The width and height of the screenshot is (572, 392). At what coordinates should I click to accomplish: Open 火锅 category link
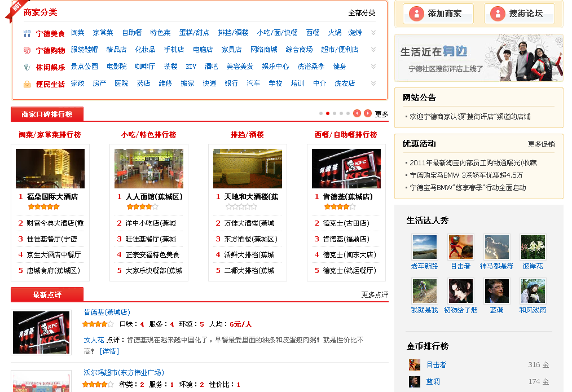click(335, 33)
